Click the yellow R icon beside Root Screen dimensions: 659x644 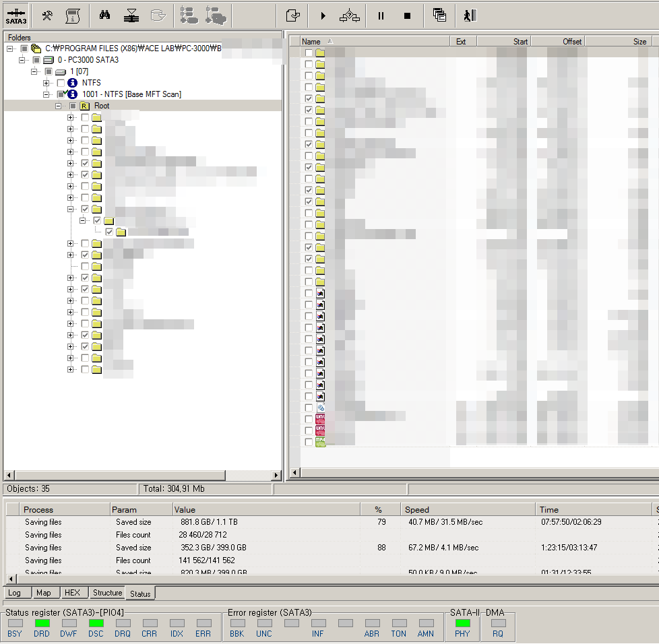click(x=84, y=106)
